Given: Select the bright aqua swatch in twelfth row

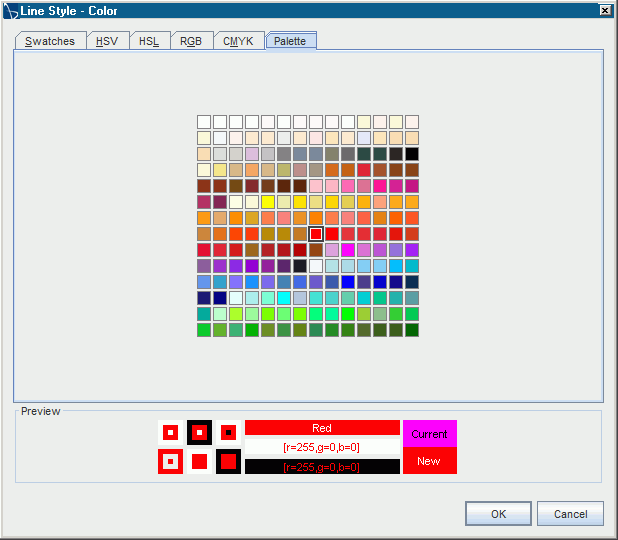Looking at the screenshot, I should pos(284,298).
